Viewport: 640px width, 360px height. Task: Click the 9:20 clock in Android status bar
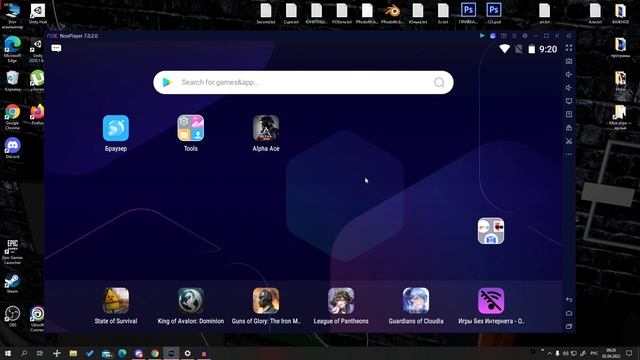[x=548, y=49]
